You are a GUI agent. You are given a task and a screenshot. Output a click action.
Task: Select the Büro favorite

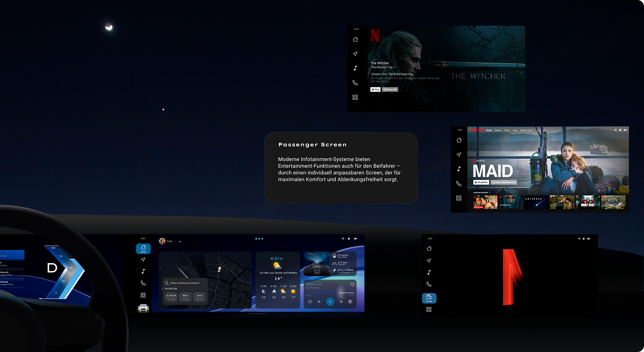coord(185,297)
